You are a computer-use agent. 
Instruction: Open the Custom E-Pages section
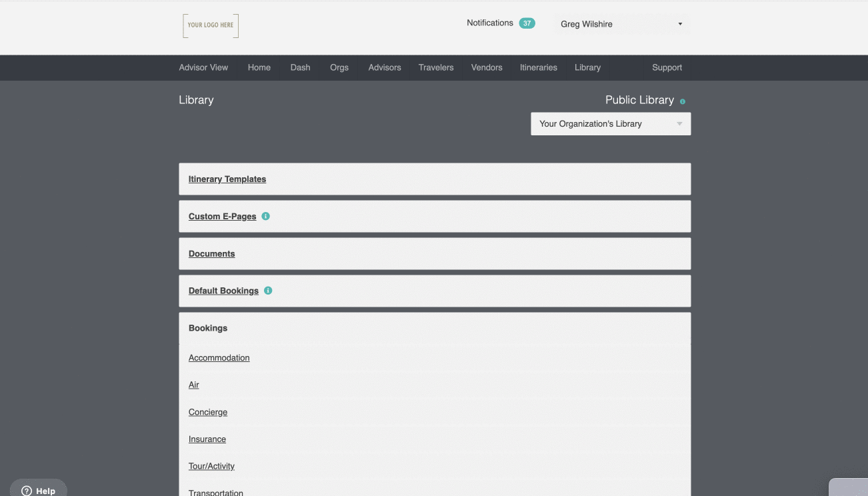[x=222, y=216]
